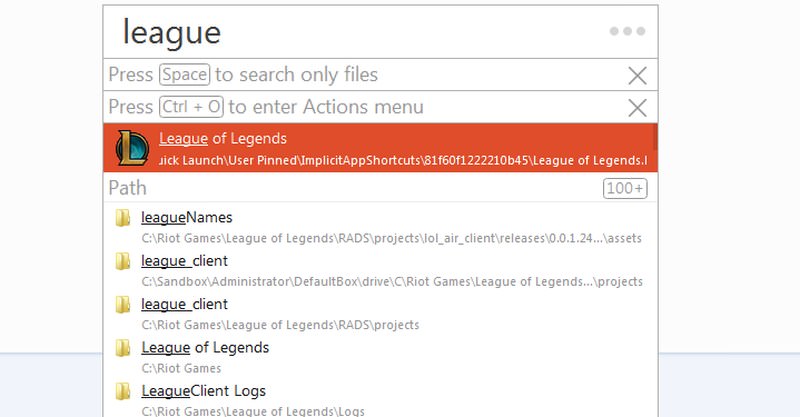Dismiss the search only files hint
The width and height of the screenshot is (800, 417).
(x=637, y=76)
